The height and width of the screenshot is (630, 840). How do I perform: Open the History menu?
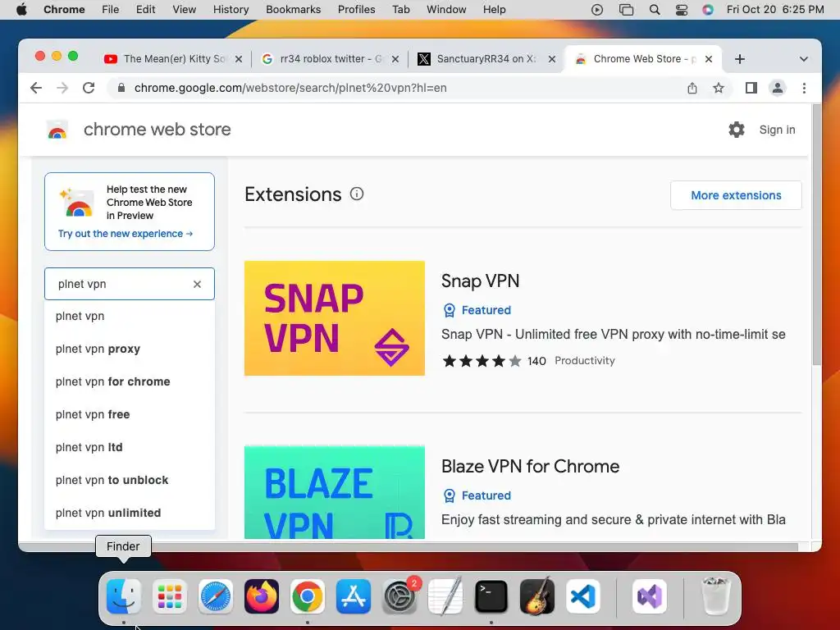point(231,10)
